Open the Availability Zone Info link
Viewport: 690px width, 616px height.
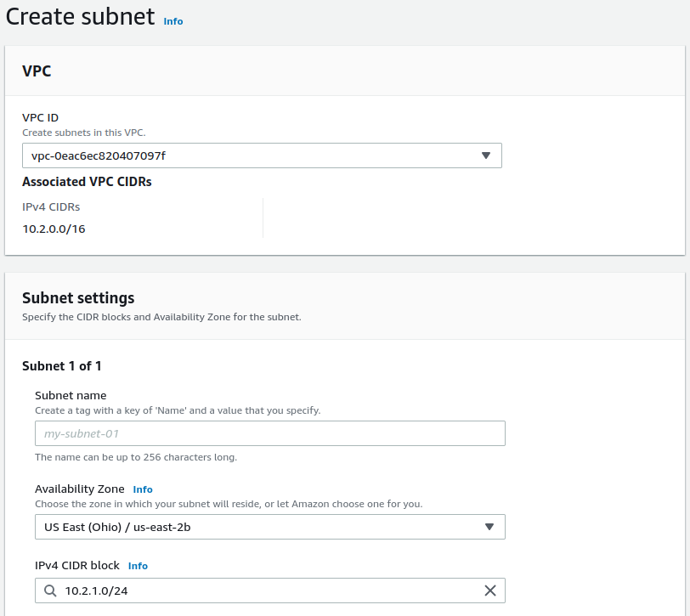pos(143,489)
